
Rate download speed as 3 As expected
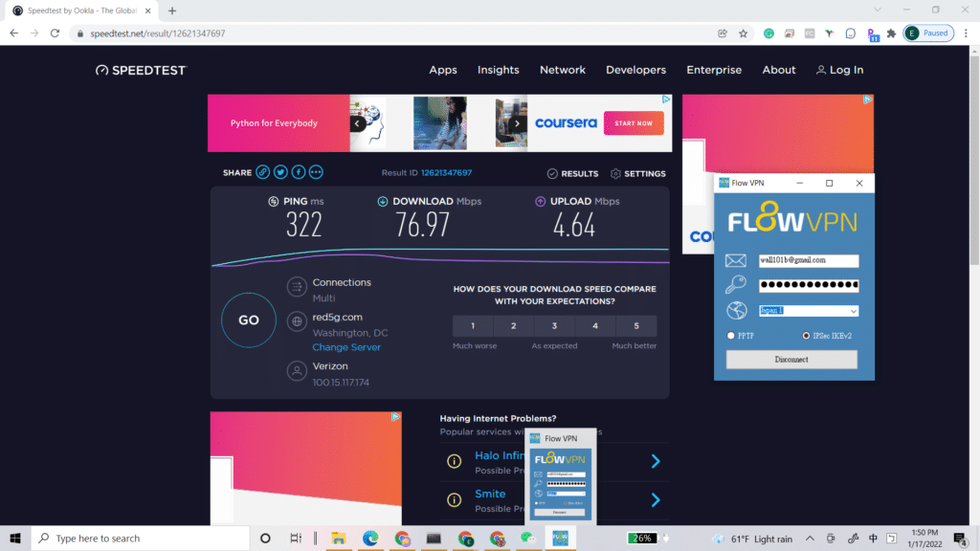554,325
